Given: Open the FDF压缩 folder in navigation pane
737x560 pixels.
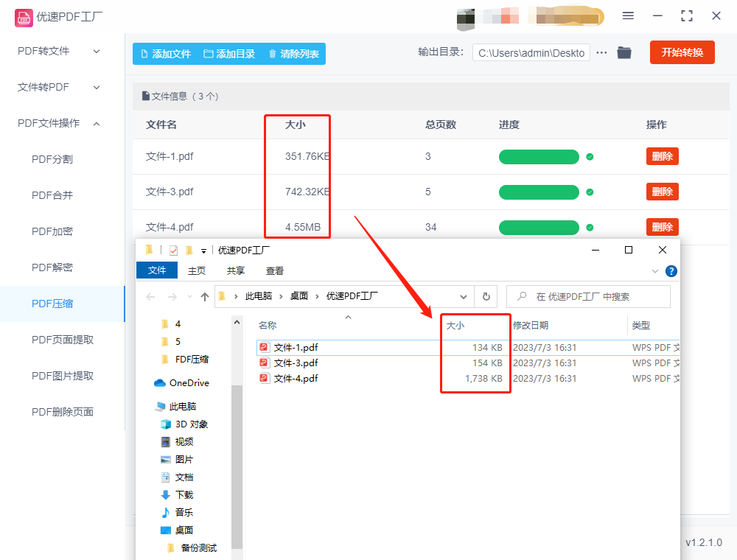Looking at the screenshot, I should (x=185, y=360).
